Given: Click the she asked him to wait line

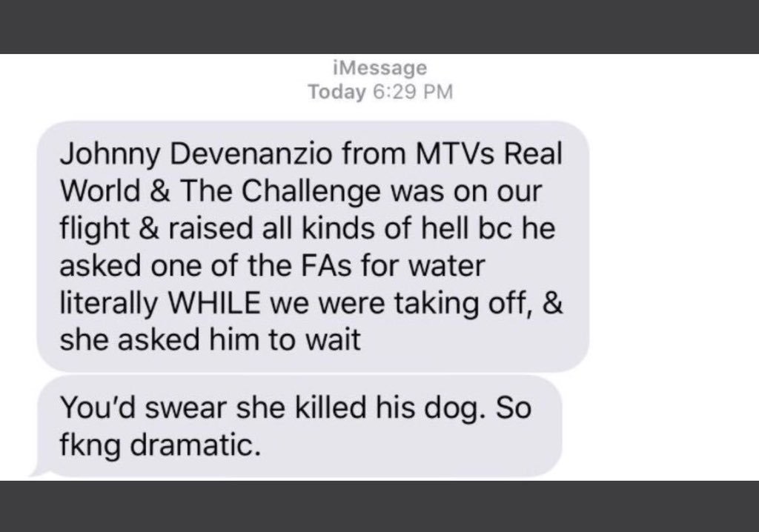Looking at the screenshot, I should [210, 340].
